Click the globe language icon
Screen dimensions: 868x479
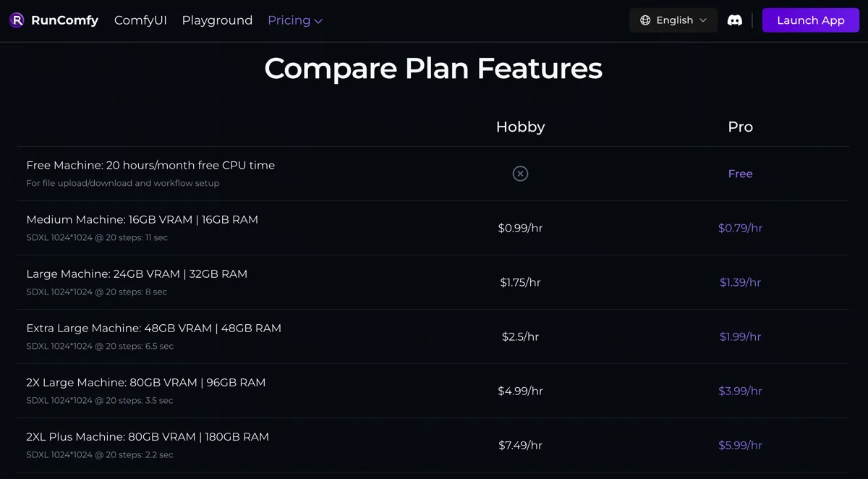click(645, 20)
